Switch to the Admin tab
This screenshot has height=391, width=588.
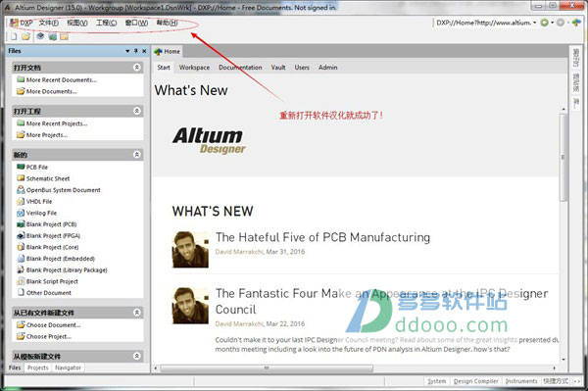(x=327, y=68)
